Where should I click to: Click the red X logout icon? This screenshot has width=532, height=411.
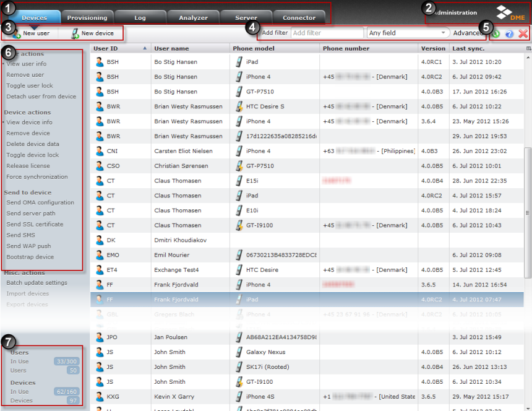[x=523, y=33]
